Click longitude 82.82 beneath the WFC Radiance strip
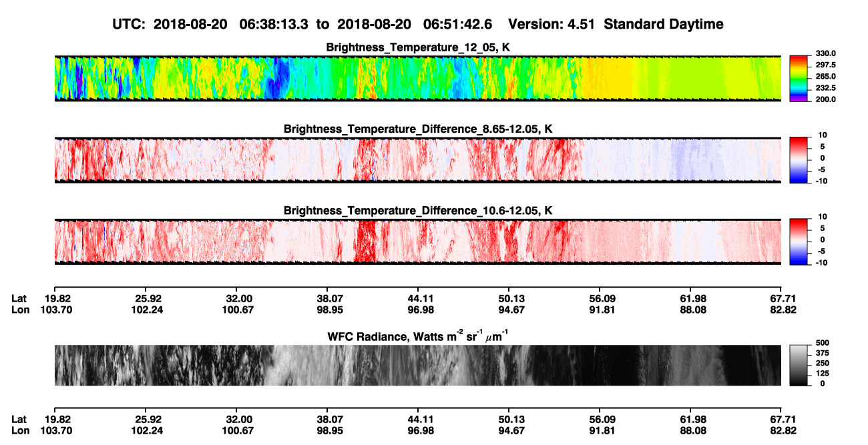This screenshot has height=445, width=868. 782,430
